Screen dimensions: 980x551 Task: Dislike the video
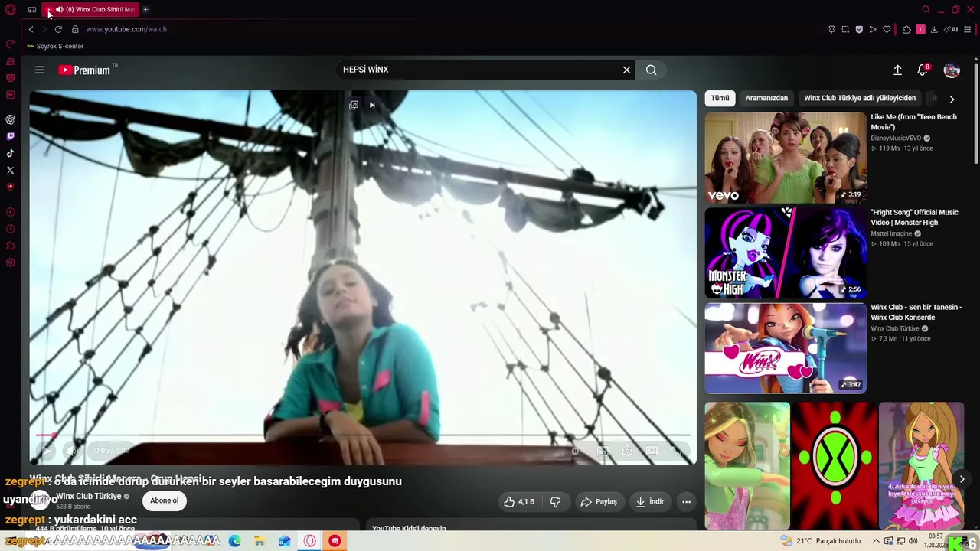click(x=556, y=502)
